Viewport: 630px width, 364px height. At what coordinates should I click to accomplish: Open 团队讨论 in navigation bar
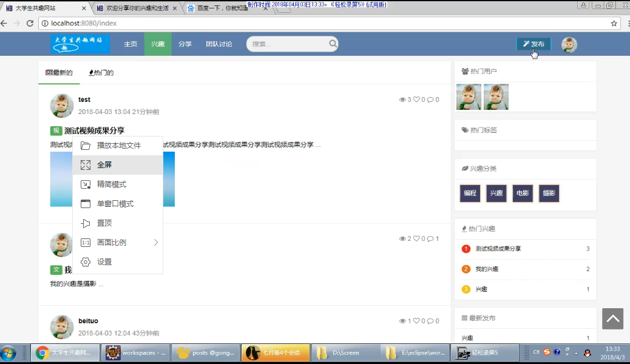(x=219, y=44)
